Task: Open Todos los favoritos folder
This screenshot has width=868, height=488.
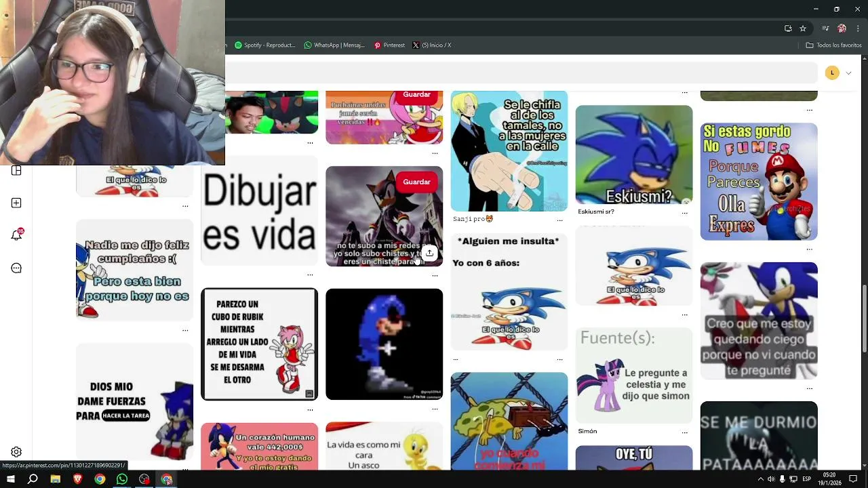Action: point(833,45)
